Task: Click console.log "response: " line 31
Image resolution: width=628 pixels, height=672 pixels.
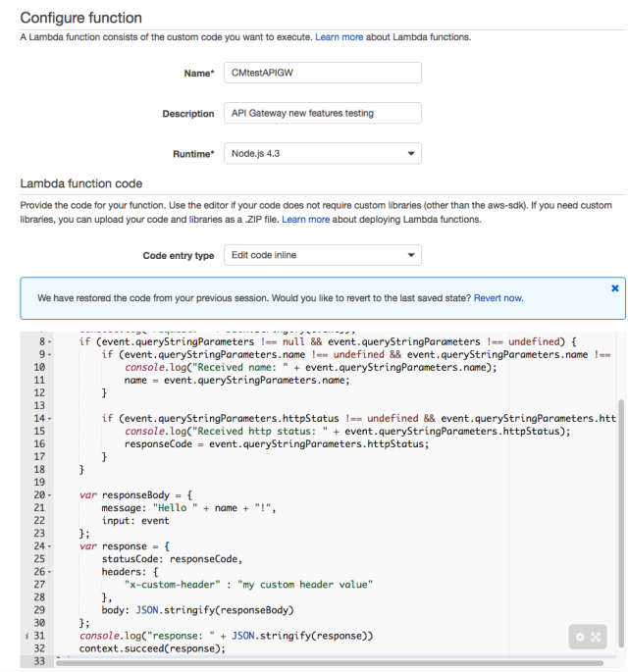Action: [x=226, y=636]
